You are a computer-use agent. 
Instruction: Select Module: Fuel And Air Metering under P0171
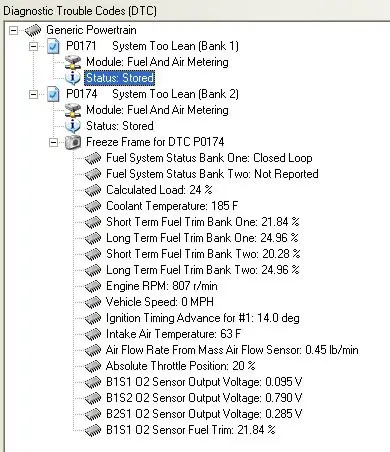pos(157,62)
